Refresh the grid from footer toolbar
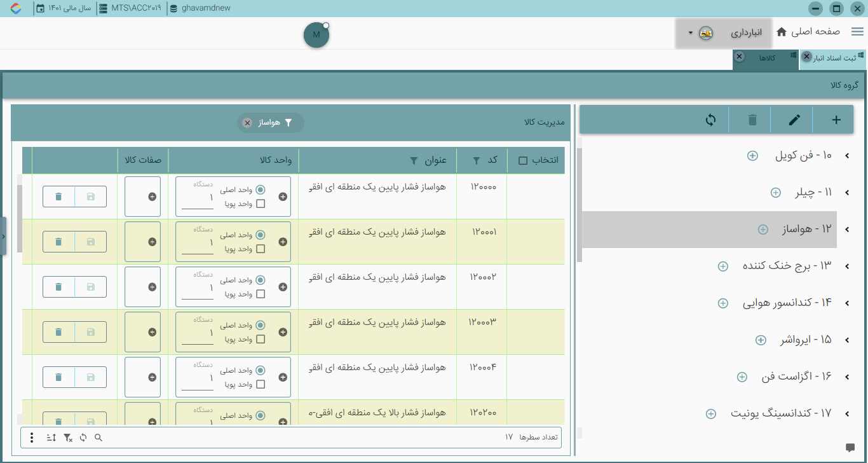 pos(83,438)
